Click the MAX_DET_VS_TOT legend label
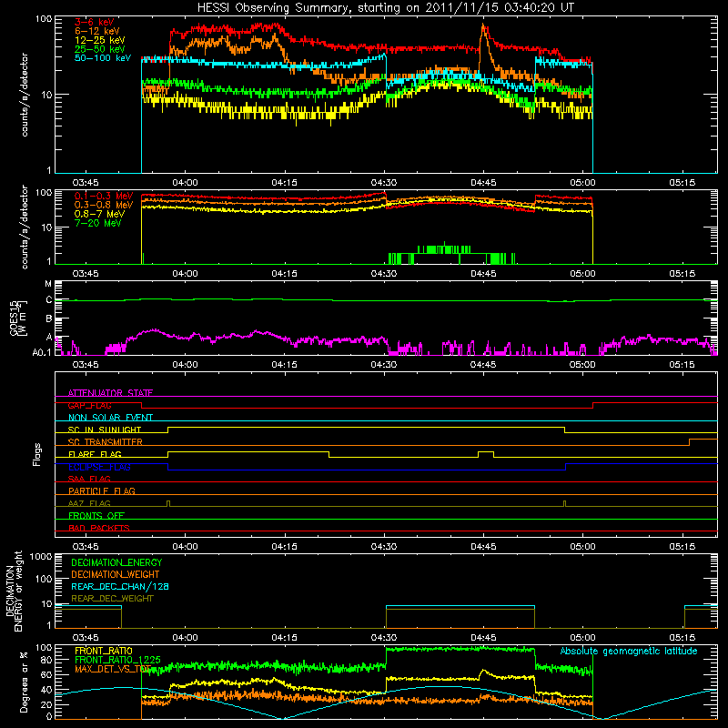The image size is (728, 728). [x=113, y=669]
